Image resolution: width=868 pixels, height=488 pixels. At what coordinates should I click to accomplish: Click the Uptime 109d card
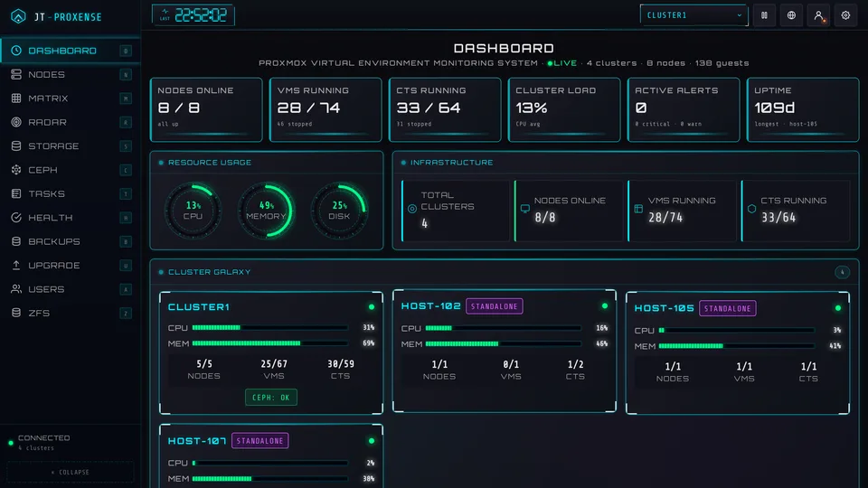click(x=803, y=109)
